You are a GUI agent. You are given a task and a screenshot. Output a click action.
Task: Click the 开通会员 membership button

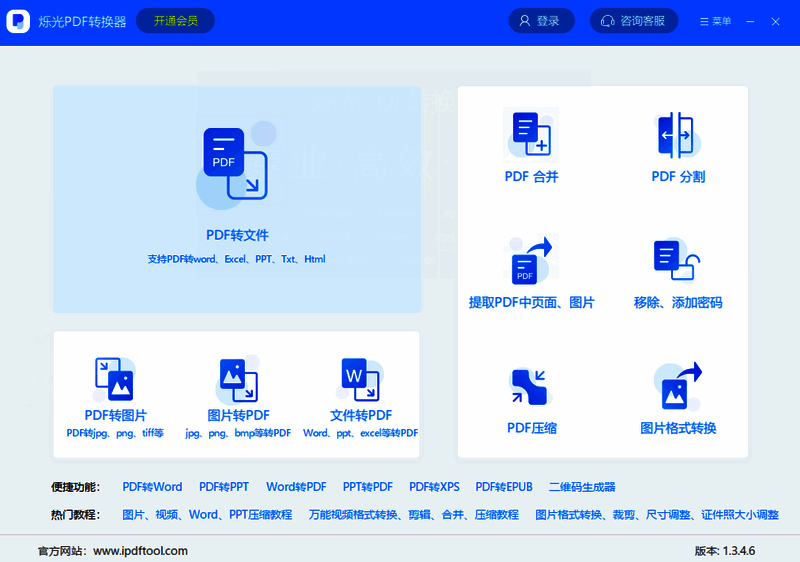click(176, 21)
